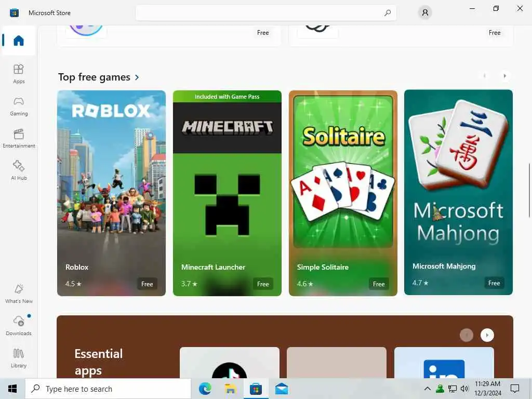Open the TikTok app tile in Essential apps
This screenshot has width=532, height=399.
point(229,363)
